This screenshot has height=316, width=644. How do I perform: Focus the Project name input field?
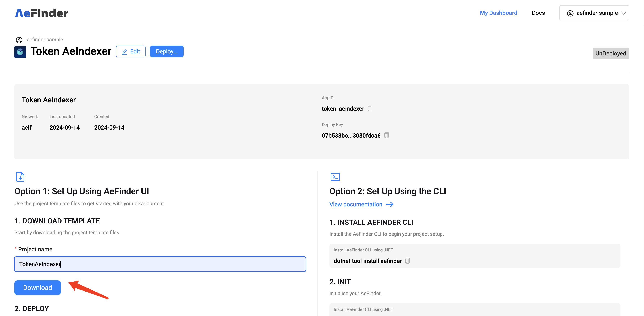point(160,264)
